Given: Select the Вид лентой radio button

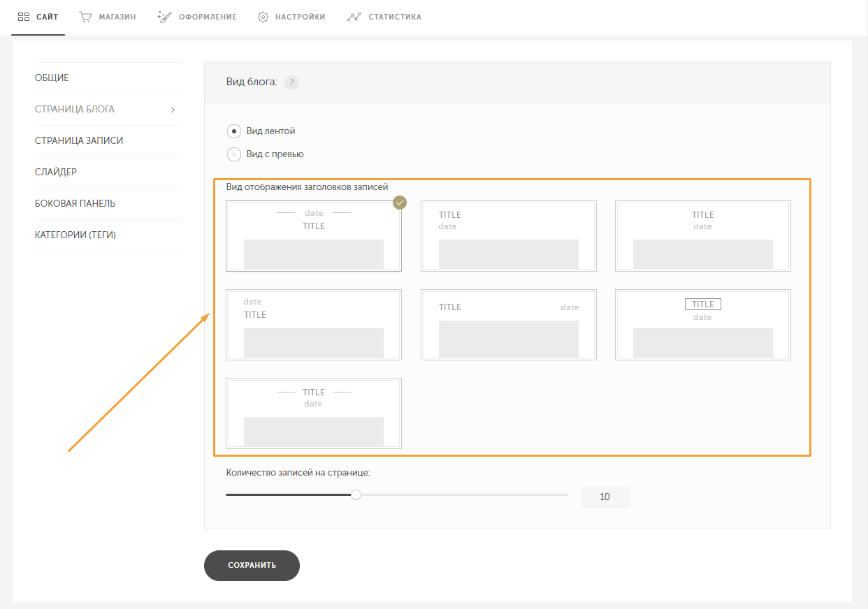Looking at the screenshot, I should point(234,131).
